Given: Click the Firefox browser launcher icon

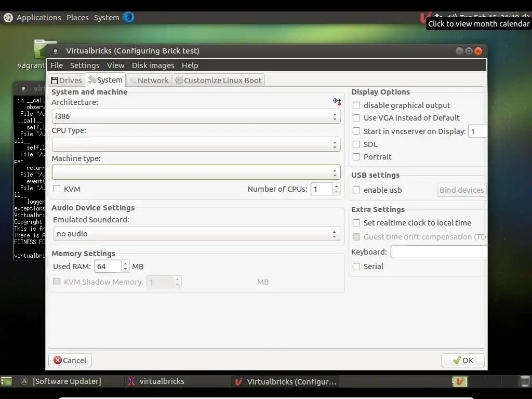Looking at the screenshot, I should click(x=128, y=17).
